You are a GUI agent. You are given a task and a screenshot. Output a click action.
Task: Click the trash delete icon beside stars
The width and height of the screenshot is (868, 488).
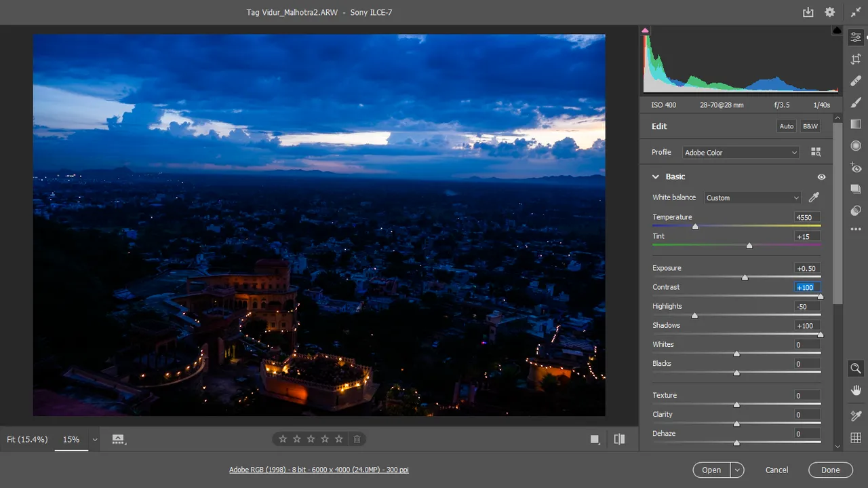(357, 439)
